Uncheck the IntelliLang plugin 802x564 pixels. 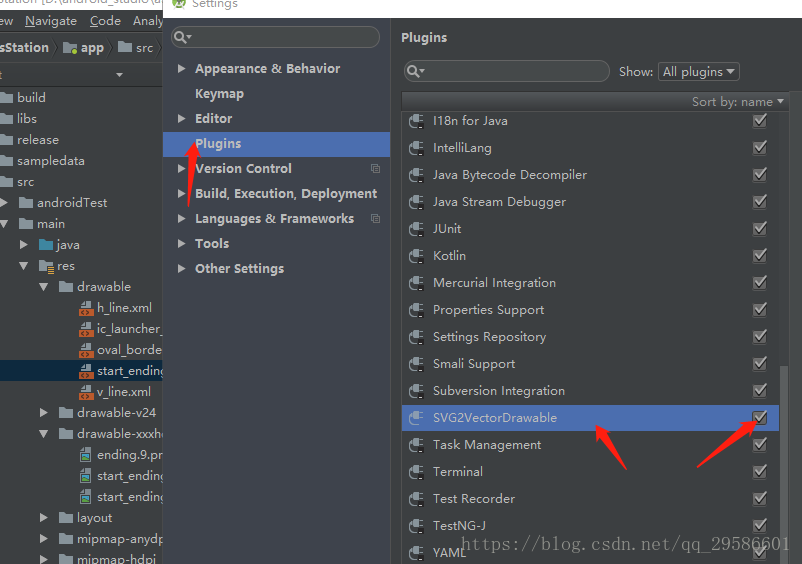point(760,148)
